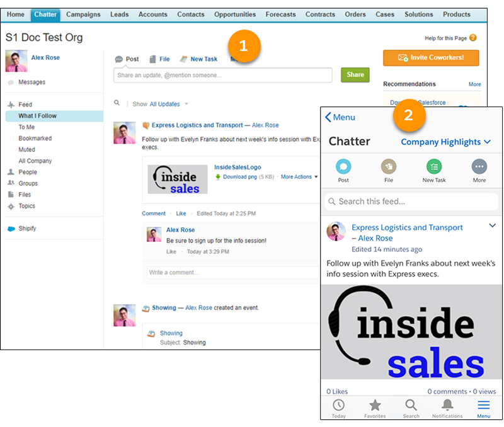Open Alex Rose profile link in sidebar
The image size is (504, 427).
click(x=45, y=57)
